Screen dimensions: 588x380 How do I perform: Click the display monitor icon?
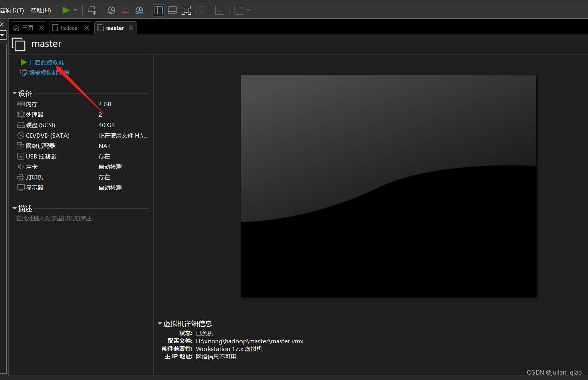(21, 187)
